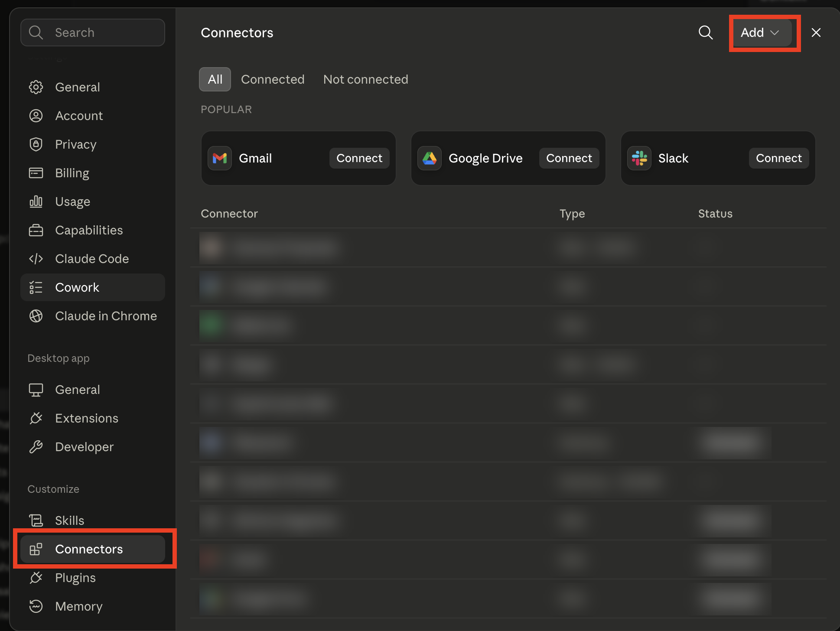Click the Memory icon in sidebar
The width and height of the screenshot is (840, 631).
[x=36, y=606]
